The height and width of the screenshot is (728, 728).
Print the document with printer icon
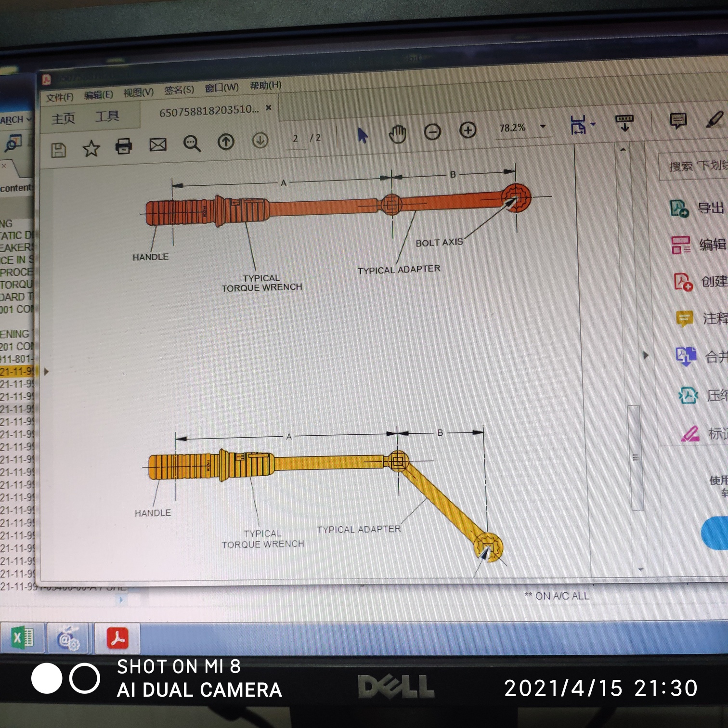pos(124,146)
